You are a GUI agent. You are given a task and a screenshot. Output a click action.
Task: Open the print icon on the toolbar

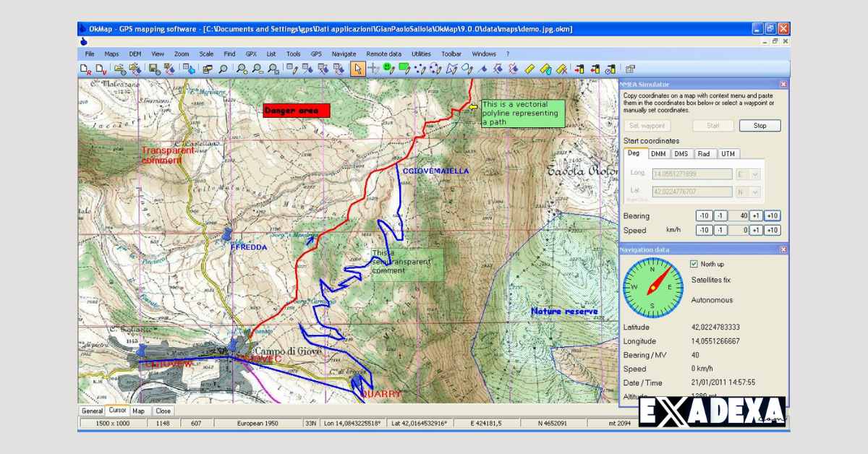point(206,69)
